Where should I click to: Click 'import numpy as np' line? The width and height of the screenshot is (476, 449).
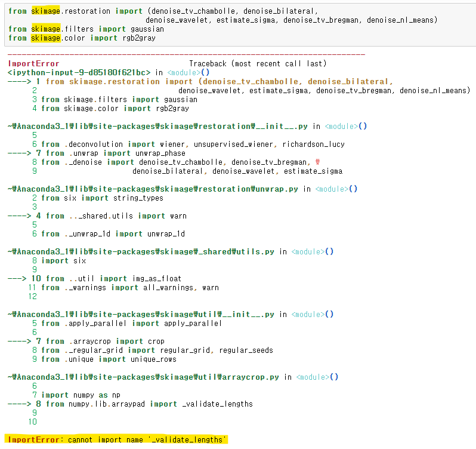click(81, 395)
